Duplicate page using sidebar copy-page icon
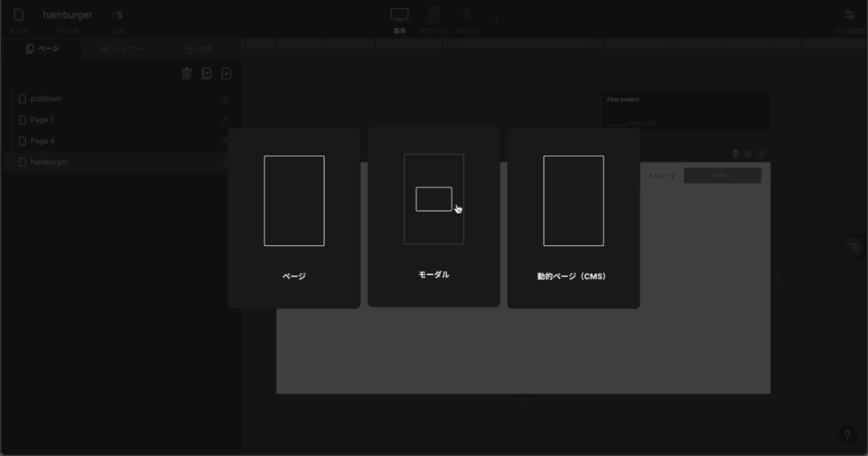The width and height of the screenshot is (868, 456). coord(207,73)
